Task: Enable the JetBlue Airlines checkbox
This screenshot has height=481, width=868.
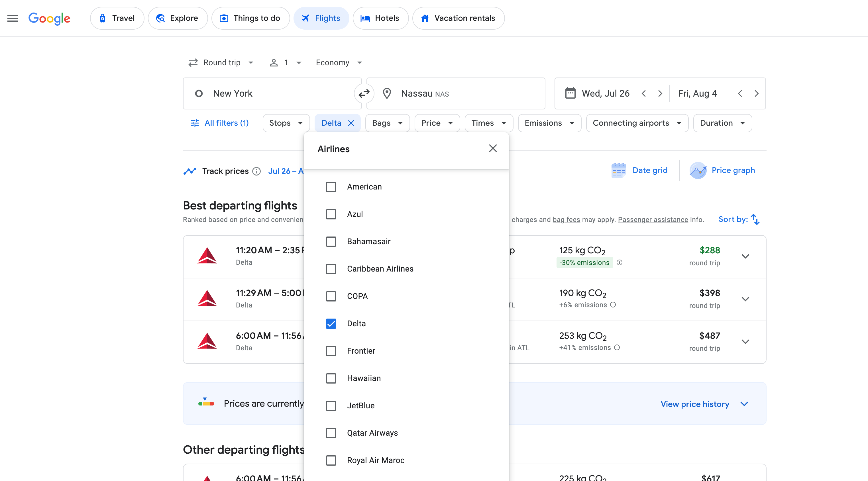Action: pos(331,405)
